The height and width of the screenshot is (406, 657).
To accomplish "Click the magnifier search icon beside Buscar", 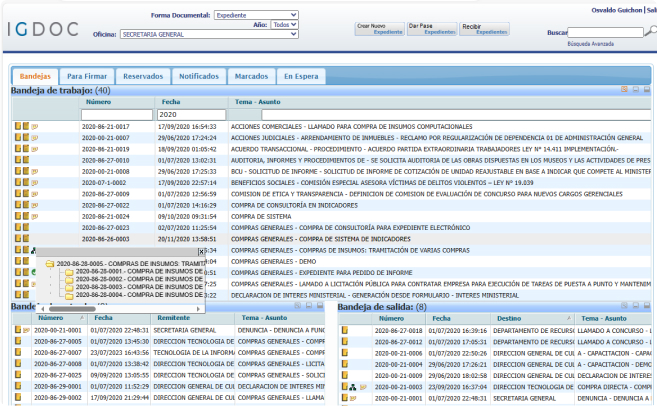I will coord(650,31).
